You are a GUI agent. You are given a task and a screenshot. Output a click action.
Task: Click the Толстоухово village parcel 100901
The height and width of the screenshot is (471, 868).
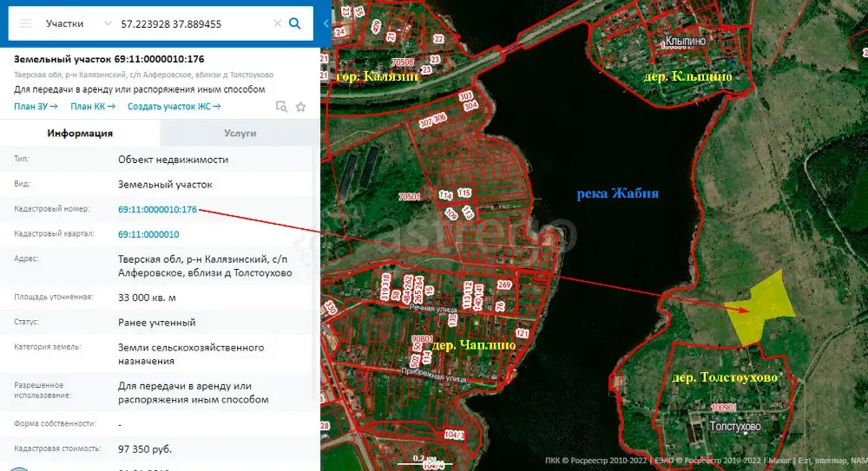(x=722, y=407)
